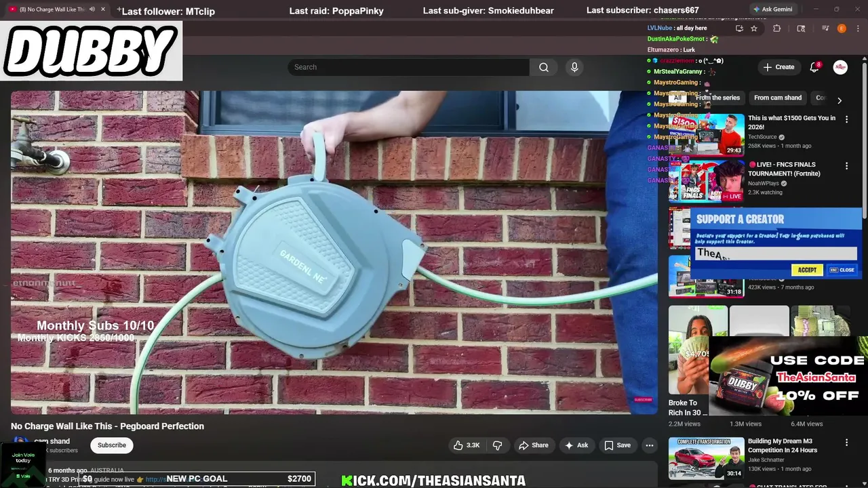
Task: Open the browser profile 'E' avatar
Action: pyautogui.click(x=842, y=28)
